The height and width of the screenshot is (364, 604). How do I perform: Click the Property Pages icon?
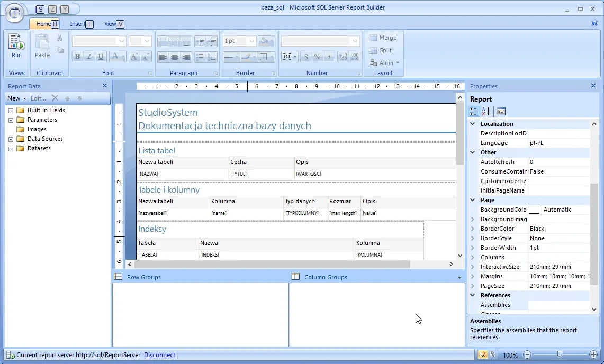pyautogui.click(x=501, y=112)
